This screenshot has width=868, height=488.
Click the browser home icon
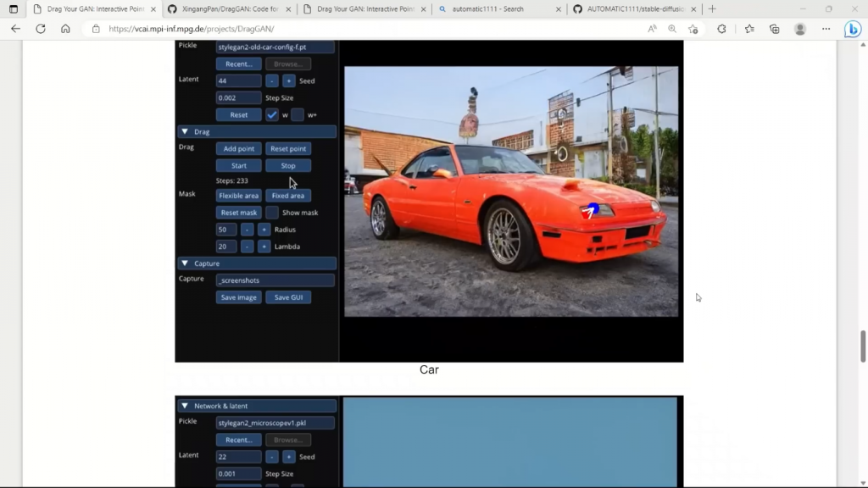pos(65,28)
